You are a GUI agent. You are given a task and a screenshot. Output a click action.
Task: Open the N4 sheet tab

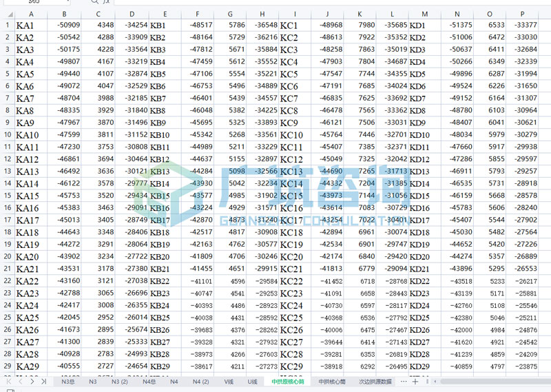pyautogui.click(x=174, y=382)
